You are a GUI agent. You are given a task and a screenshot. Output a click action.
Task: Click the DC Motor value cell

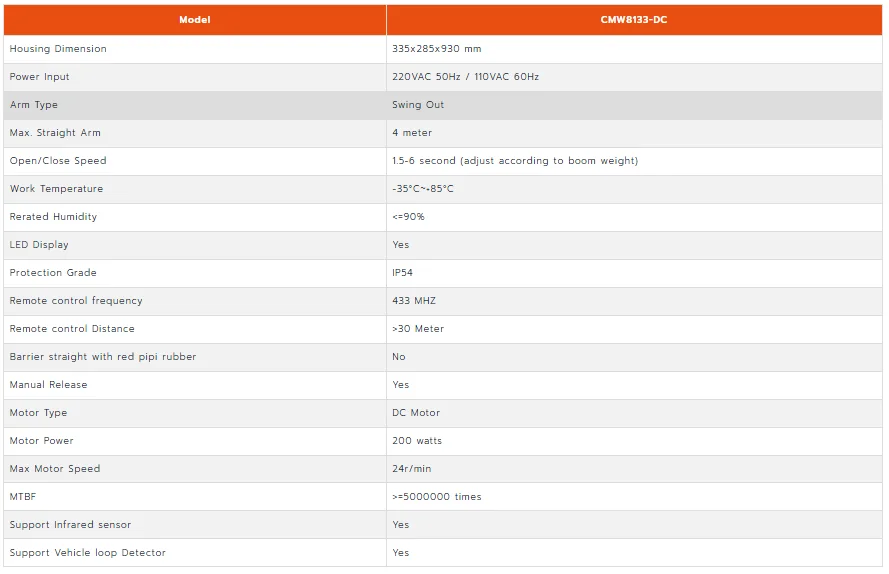click(x=634, y=413)
